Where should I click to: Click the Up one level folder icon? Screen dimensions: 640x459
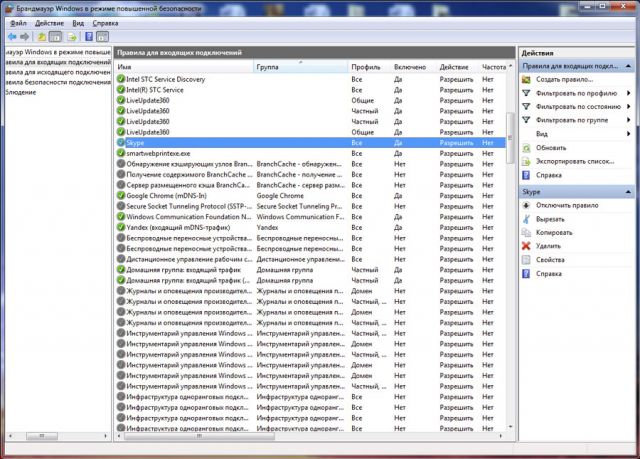[42, 37]
